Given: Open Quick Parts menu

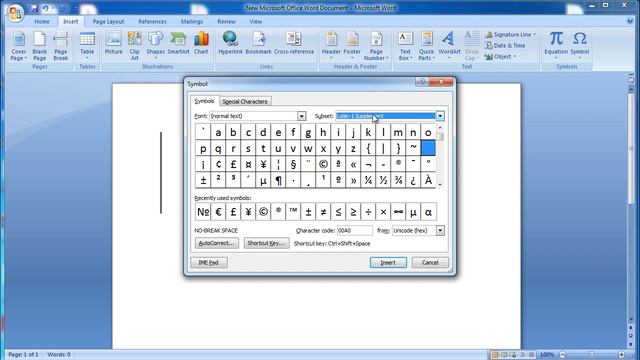Looking at the screenshot, I should click(x=426, y=46).
